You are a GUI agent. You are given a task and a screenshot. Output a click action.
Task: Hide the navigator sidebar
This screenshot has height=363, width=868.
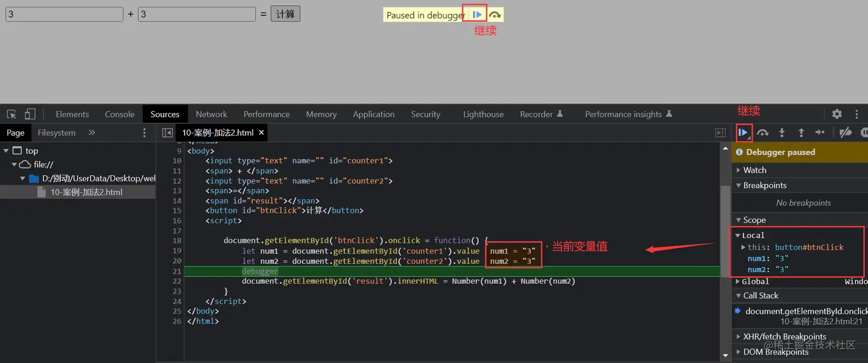(x=167, y=132)
